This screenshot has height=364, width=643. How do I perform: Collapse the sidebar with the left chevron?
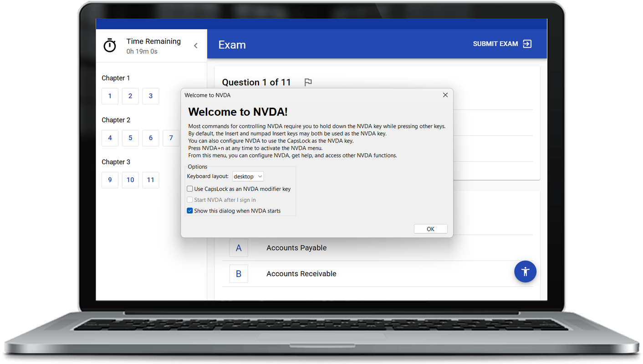tap(196, 45)
